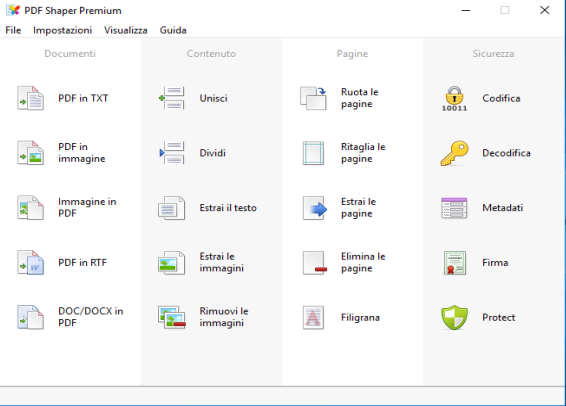Click the DOC/DOCX in PDF icon

pyautogui.click(x=31, y=318)
